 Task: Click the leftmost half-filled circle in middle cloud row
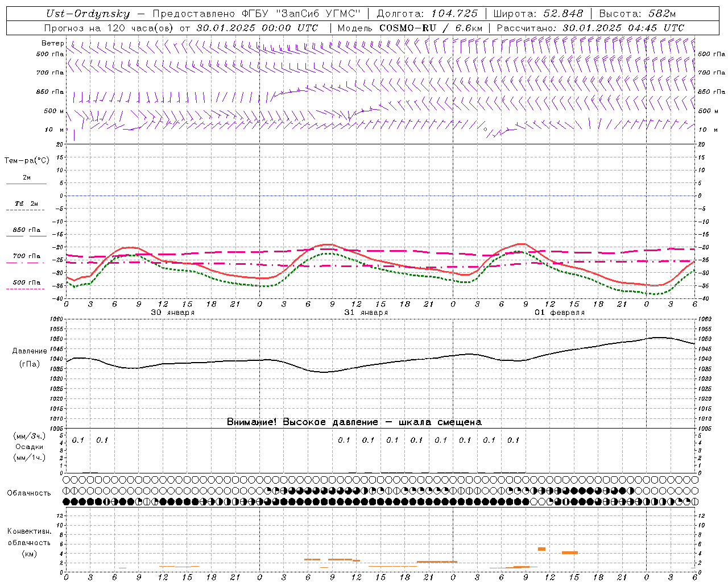(x=67, y=490)
